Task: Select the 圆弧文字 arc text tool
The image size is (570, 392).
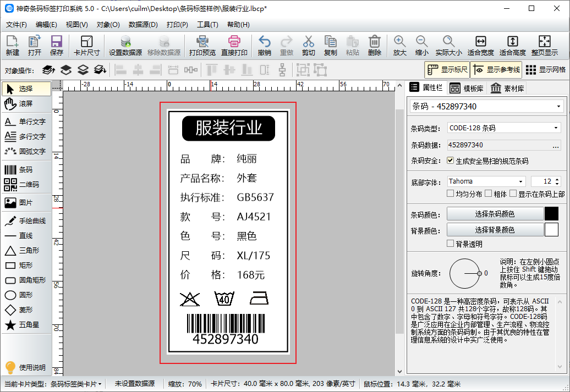Action: (x=26, y=152)
